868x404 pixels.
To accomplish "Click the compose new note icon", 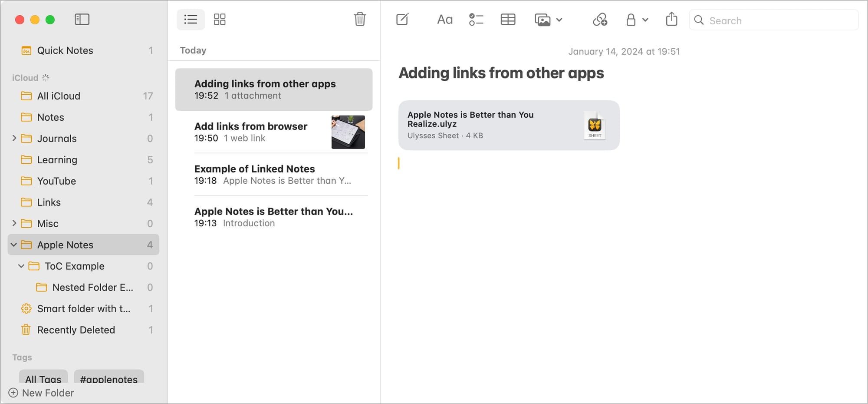I will (x=402, y=20).
